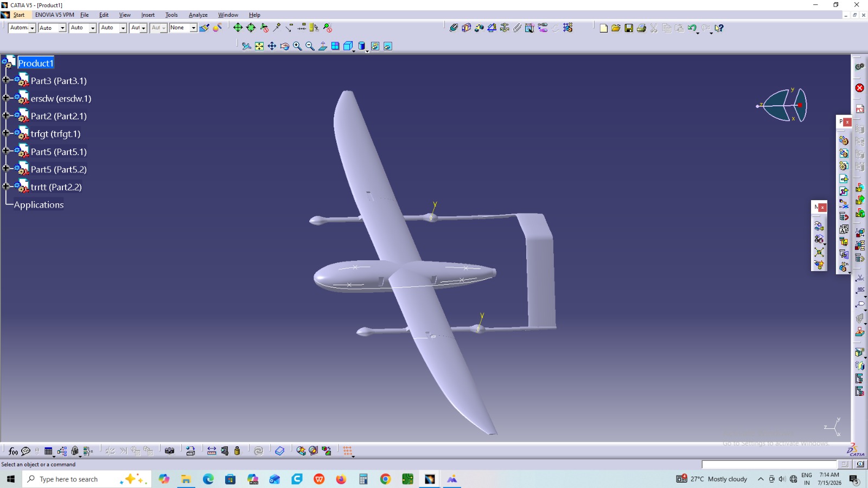Viewport: 868px width, 488px height.
Task: Select the Product1 root tree item
Action: click(36, 63)
